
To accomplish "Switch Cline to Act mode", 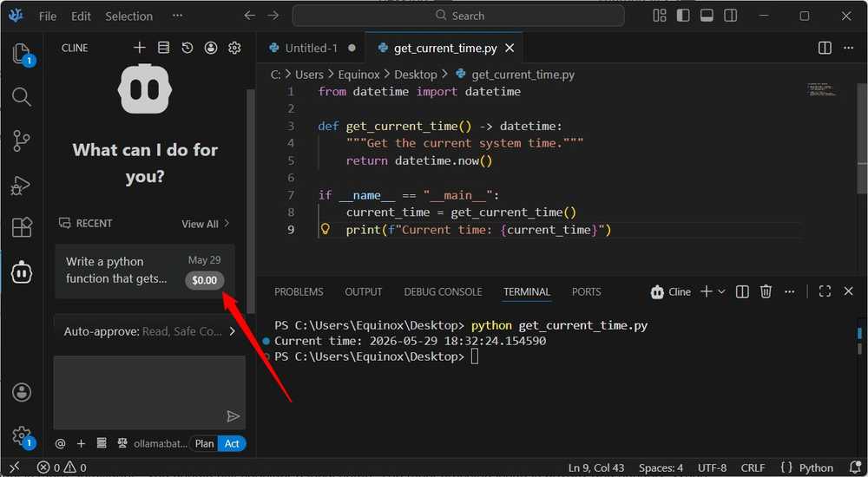I will 232,444.
